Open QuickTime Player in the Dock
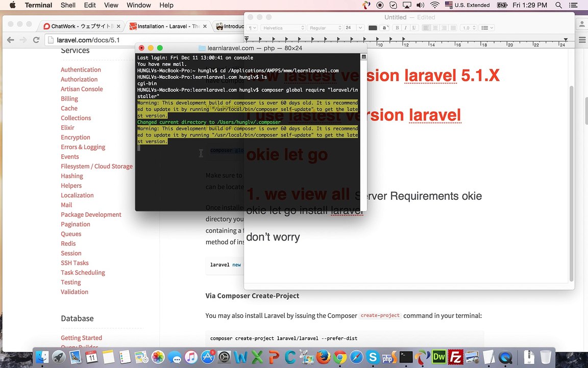The width and height of the screenshot is (588, 368). [505, 357]
